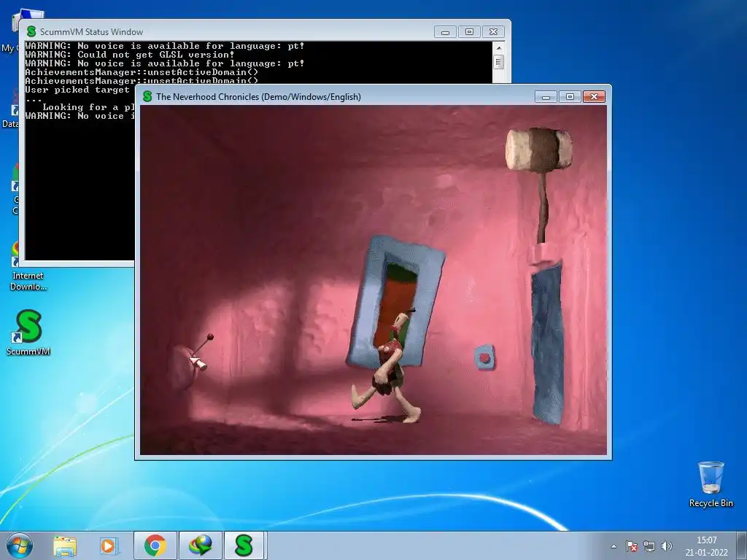Click 'WARNING: Could not get GLSL version!' line
The image size is (747, 560).
click(130, 55)
